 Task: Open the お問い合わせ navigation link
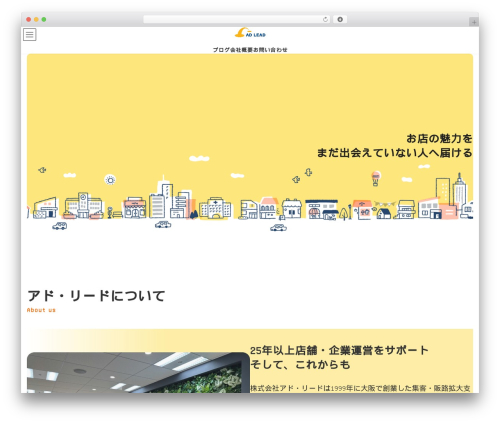point(270,50)
